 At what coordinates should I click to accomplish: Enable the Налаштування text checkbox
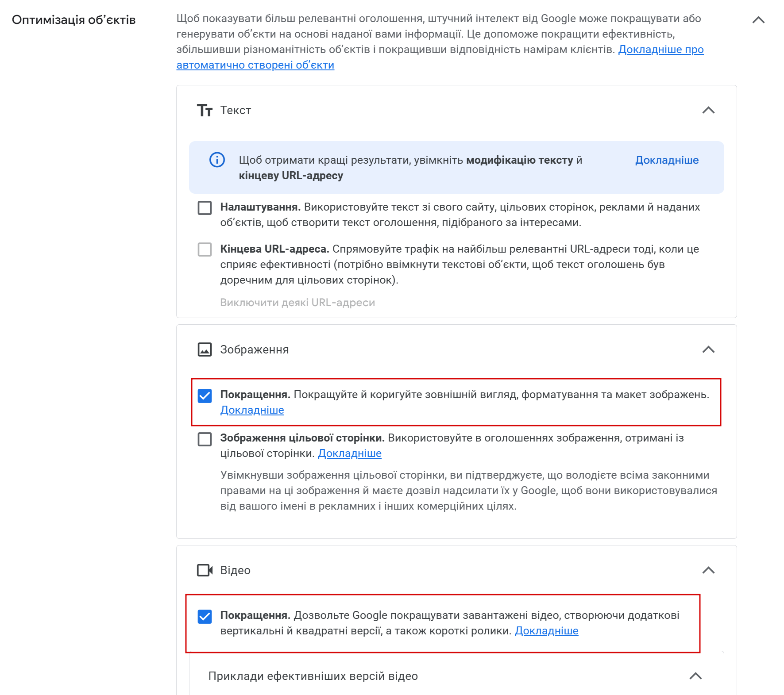[205, 207]
